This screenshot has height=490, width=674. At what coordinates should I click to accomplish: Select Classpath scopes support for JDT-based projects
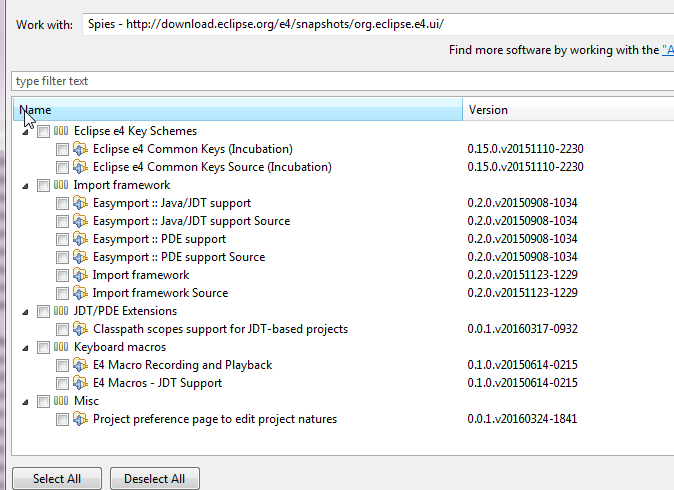coord(221,329)
